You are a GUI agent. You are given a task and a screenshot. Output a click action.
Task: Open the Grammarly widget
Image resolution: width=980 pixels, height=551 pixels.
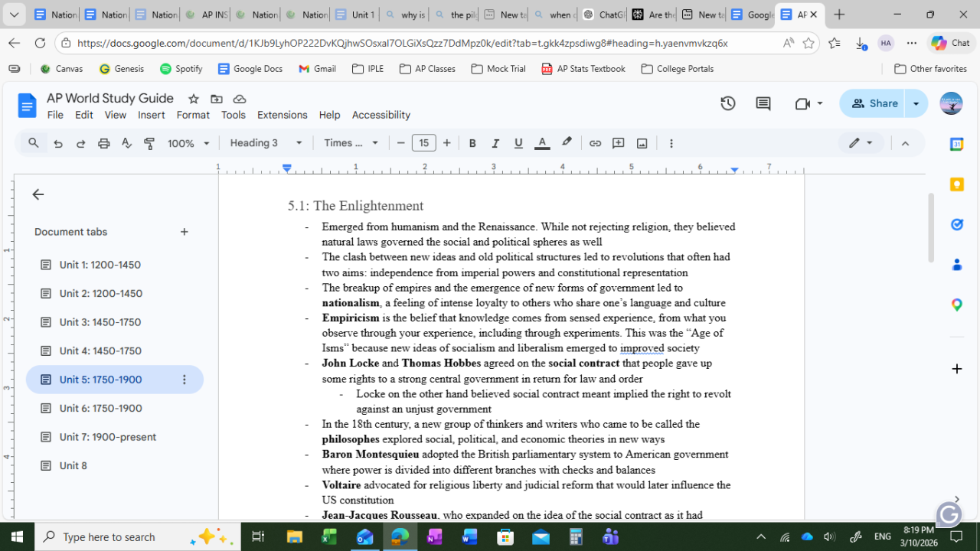pos(949,515)
